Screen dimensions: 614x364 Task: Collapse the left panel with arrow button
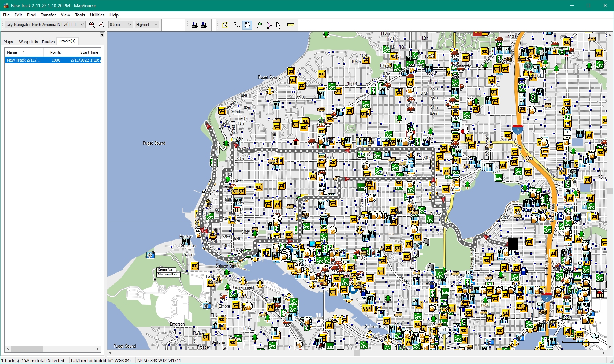coord(102,35)
